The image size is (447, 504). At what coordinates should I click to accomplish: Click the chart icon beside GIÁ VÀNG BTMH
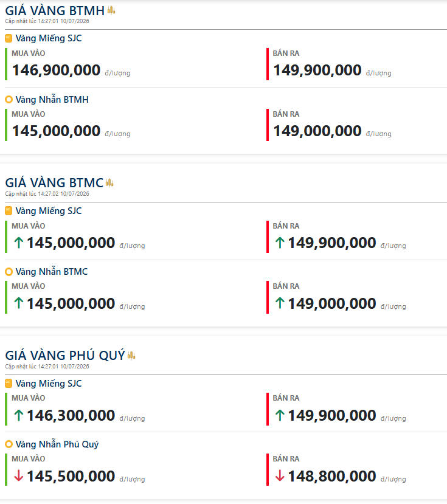point(111,10)
